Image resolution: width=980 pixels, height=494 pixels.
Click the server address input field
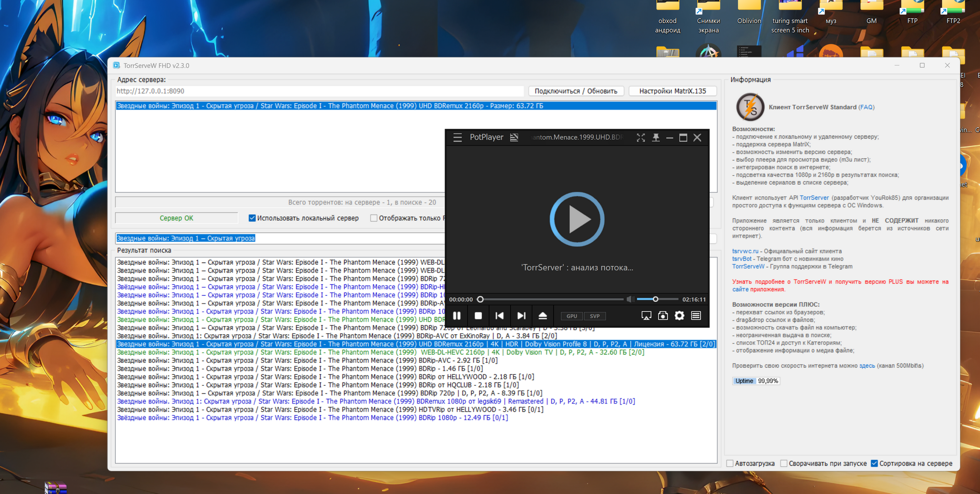pyautogui.click(x=320, y=91)
